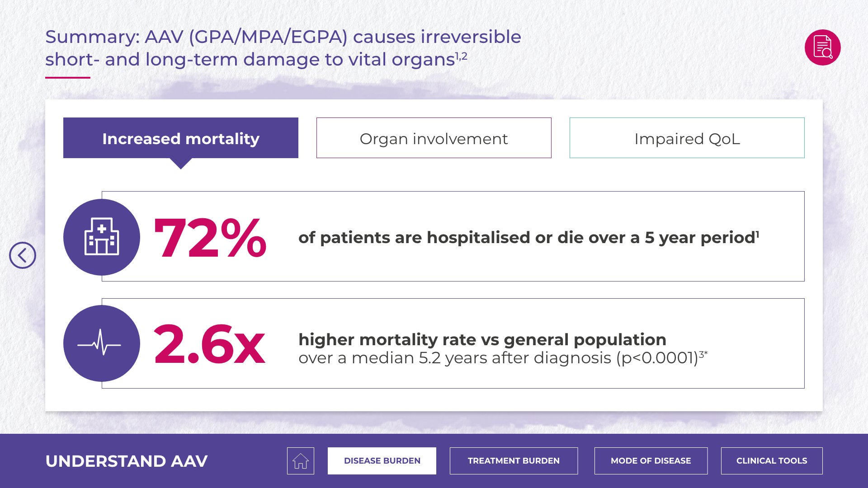
Task: Click the median 5.2 years subtext
Action: tap(497, 358)
